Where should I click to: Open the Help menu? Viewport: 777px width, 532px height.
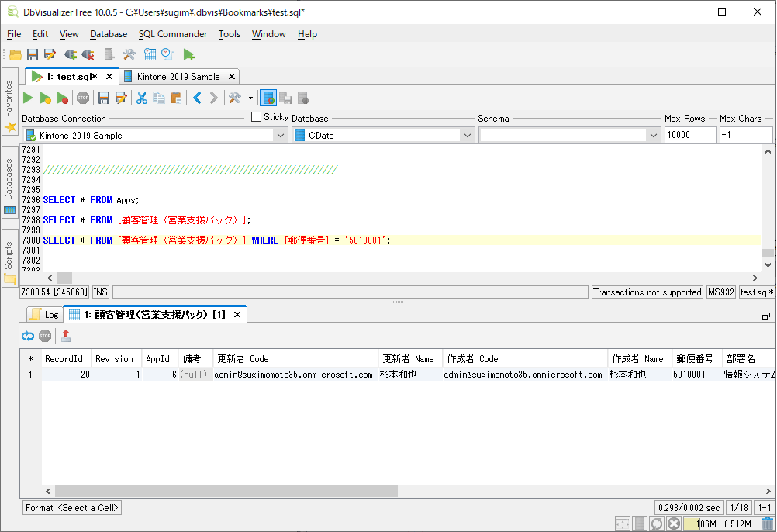click(x=307, y=34)
